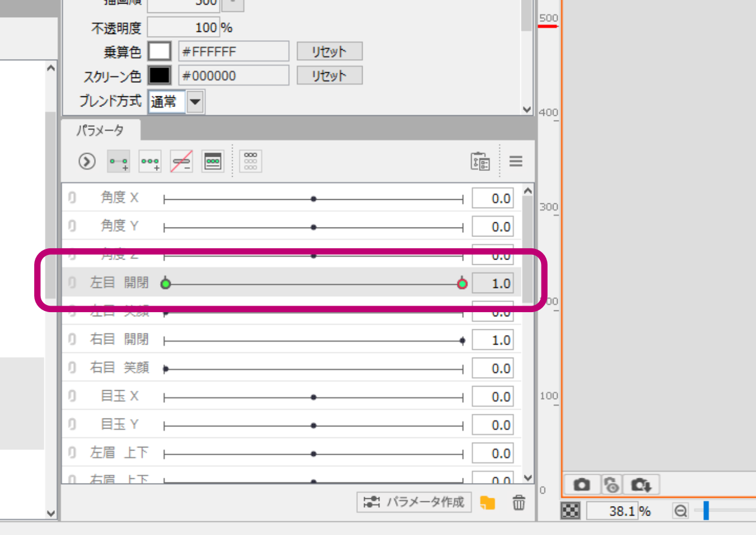Toggle link icon beside 目玉 Y
This screenshot has width=756, height=535.
click(x=72, y=425)
